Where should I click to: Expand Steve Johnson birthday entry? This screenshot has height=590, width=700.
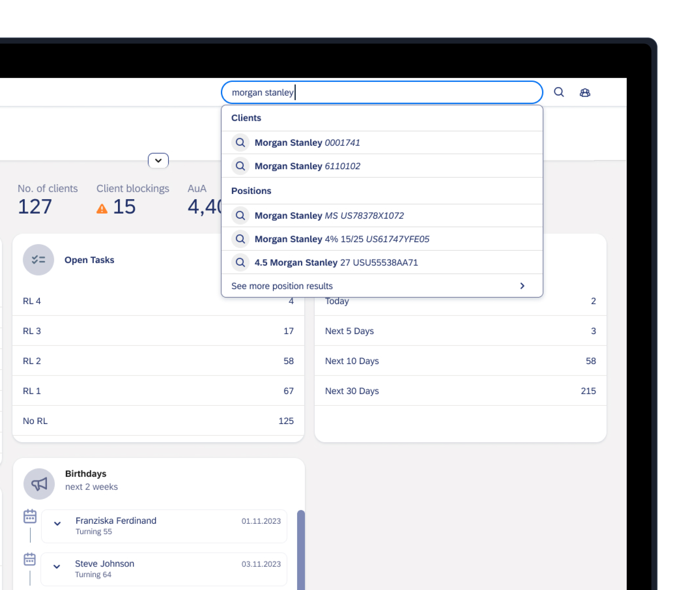pos(57,567)
